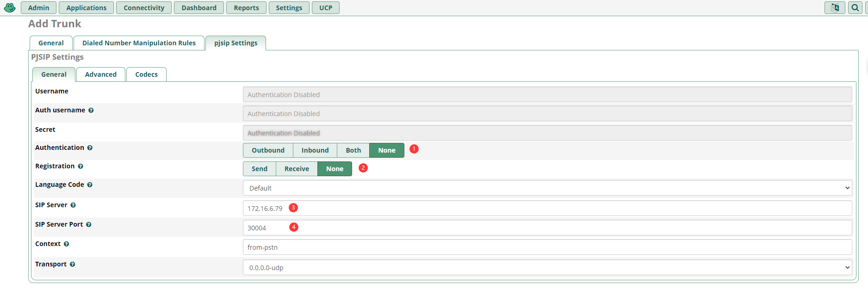
Task: Open the Admin menu
Action: 38,8
